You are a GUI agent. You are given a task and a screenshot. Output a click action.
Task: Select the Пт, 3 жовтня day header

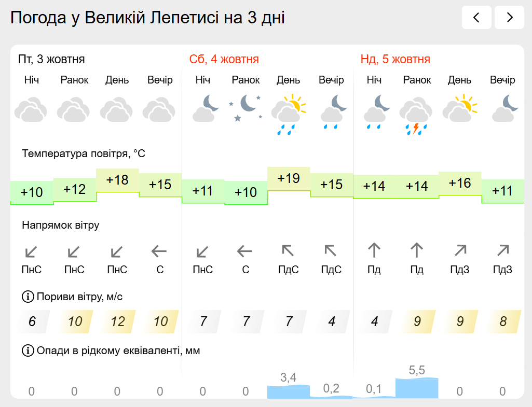click(51, 59)
